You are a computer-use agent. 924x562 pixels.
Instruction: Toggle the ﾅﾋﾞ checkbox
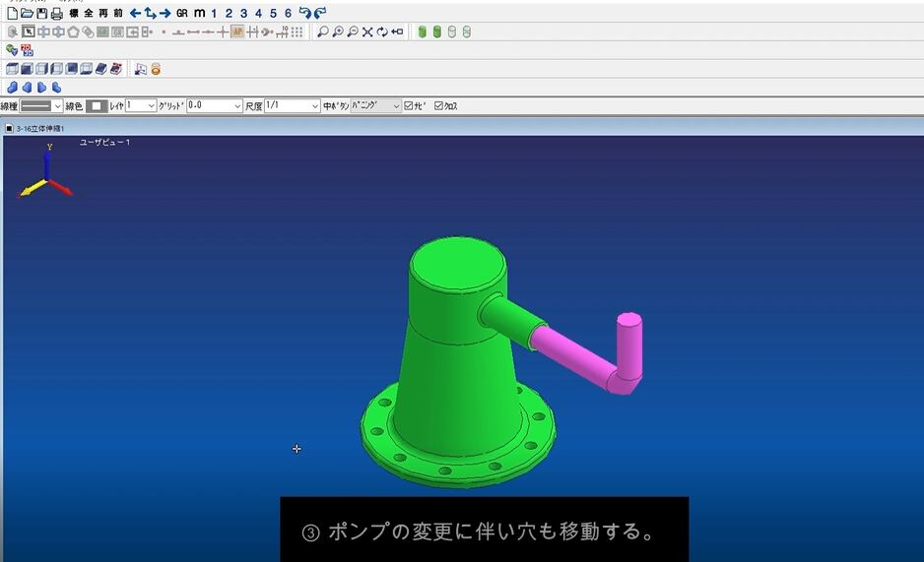click(x=409, y=105)
